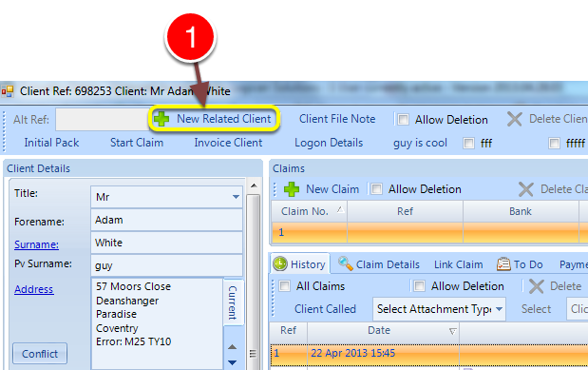Click the Forename field containing Adam
The height and width of the screenshot is (370, 588).
pos(166,220)
